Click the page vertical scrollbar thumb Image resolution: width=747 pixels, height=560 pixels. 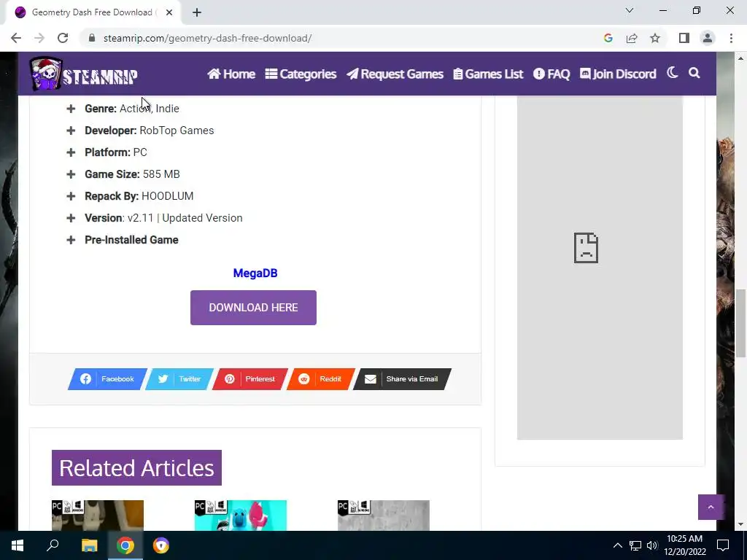pyautogui.click(x=740, y=323)
